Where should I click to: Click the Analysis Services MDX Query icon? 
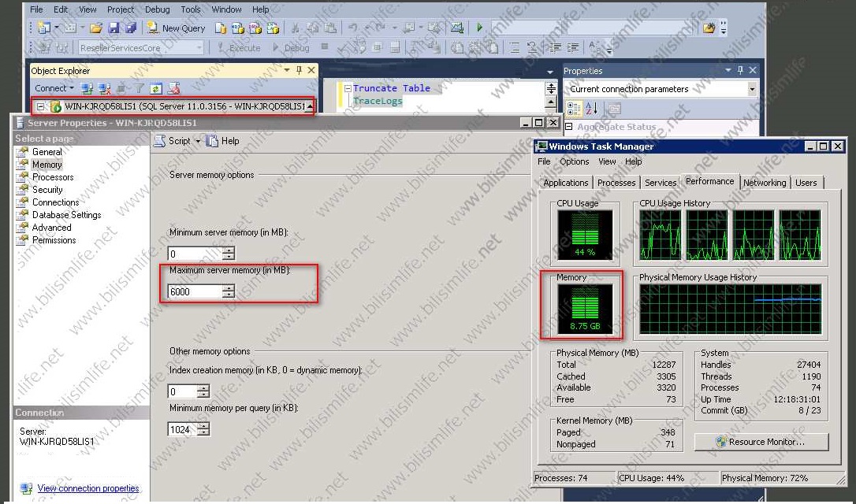coord(237,28)
